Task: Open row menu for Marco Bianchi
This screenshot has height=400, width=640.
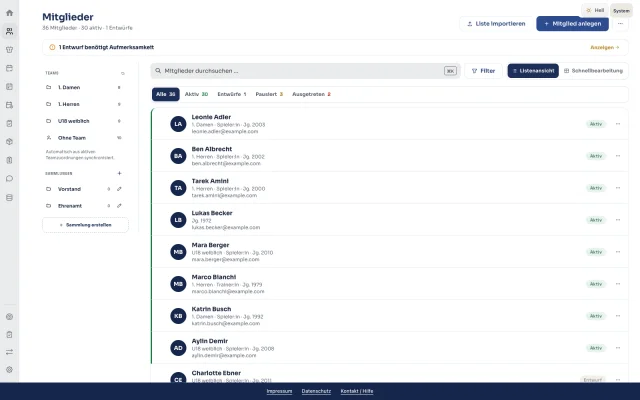Action: (618, 284)
